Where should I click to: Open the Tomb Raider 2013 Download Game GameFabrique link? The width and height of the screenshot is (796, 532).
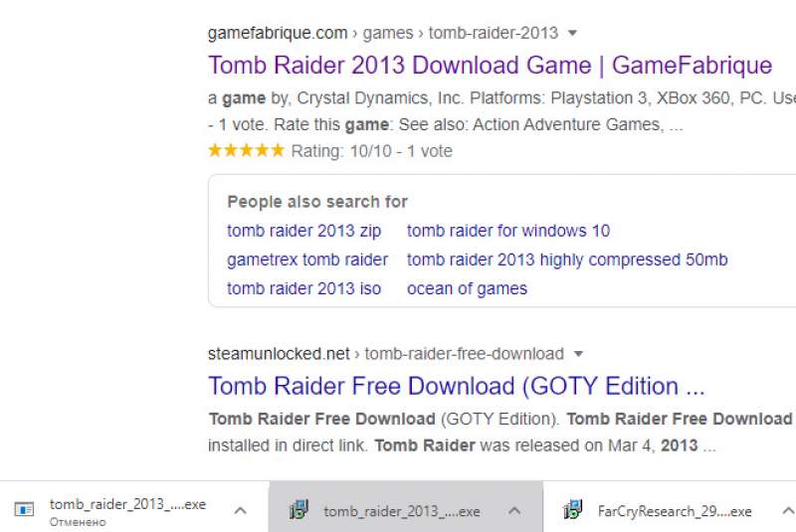coord(490,66)
